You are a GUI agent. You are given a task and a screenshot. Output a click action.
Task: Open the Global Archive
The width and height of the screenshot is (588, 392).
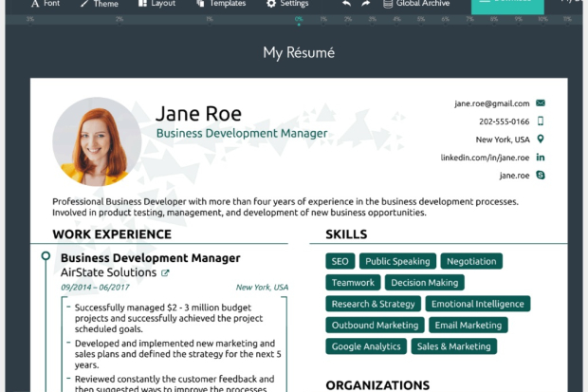pyautogui.click(x=415, y=4)
